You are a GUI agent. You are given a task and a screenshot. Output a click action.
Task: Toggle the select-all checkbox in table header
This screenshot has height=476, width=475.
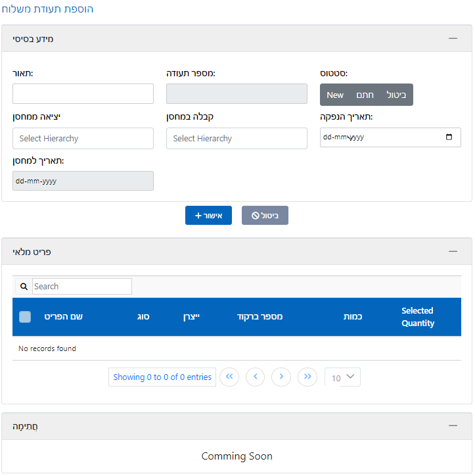point(25,317)
